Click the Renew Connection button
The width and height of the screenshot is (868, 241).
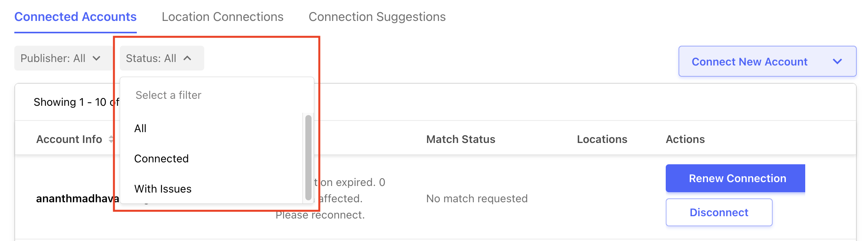tap(735, 178)
